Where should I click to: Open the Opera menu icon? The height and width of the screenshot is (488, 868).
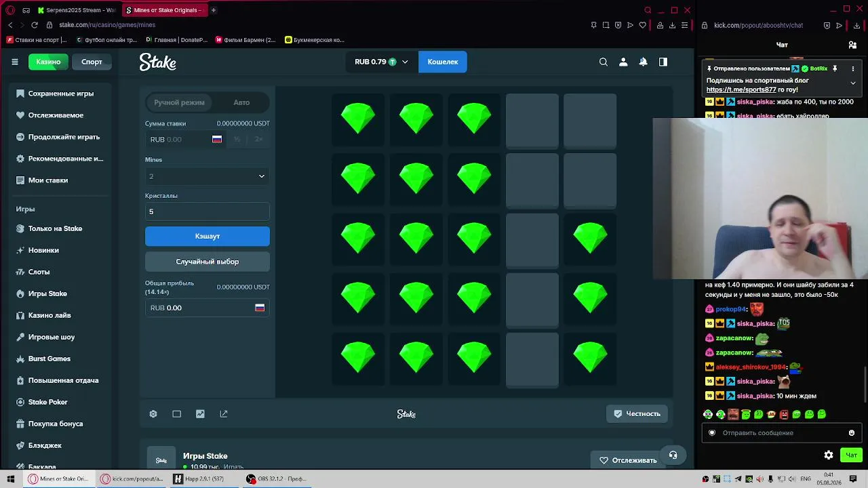click(x=10, y=10)
